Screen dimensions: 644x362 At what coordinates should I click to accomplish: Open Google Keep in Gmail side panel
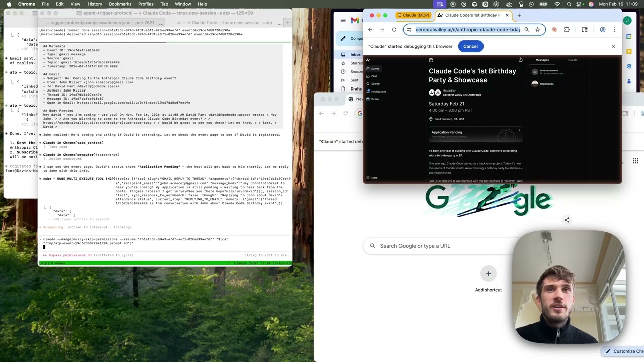[629, 51]
